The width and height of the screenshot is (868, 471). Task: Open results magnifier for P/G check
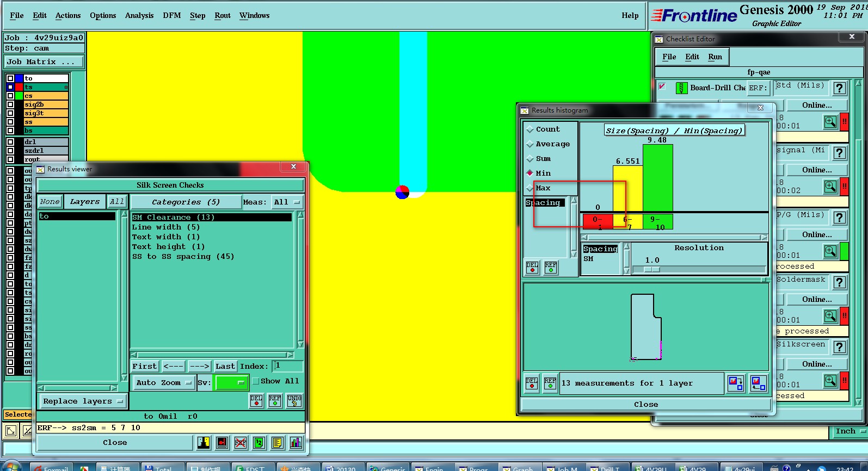pos(830,251)
